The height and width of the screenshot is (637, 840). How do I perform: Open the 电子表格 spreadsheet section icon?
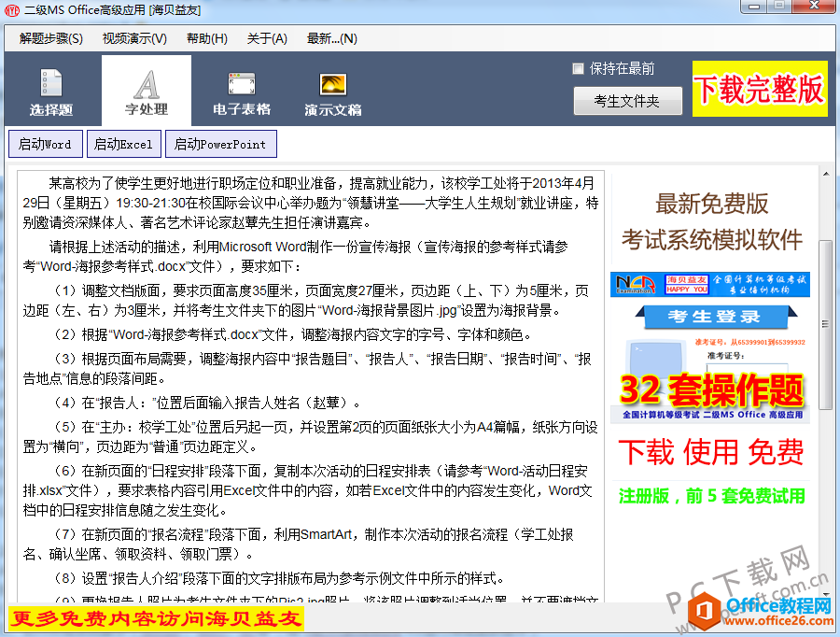[x=242, y=92]
